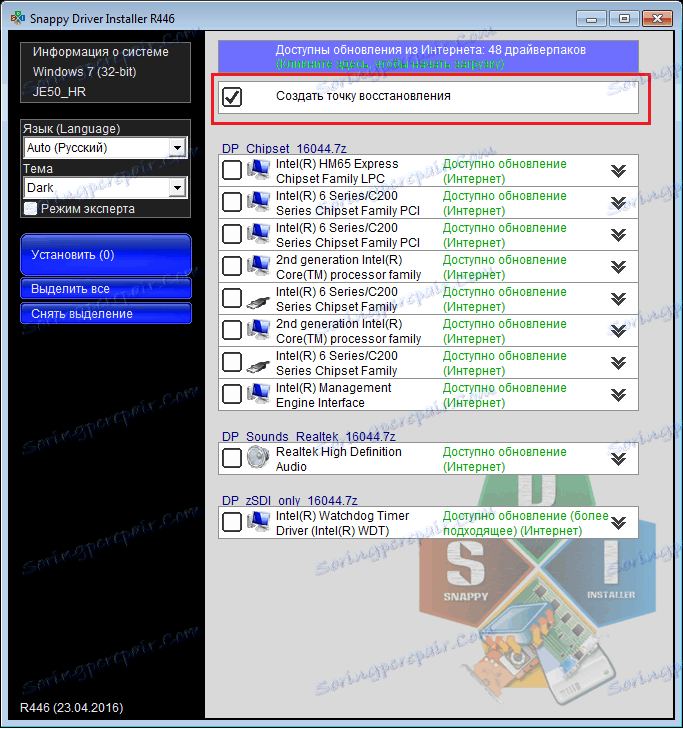Click the computer icon of Intel HM65 Express row

[259, 170]
